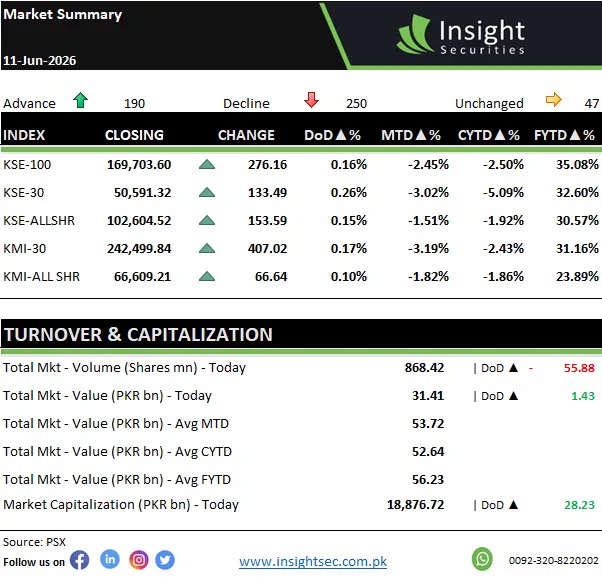Click closing value 242,499.84
The image size is (602, 578).
(139, 248)
